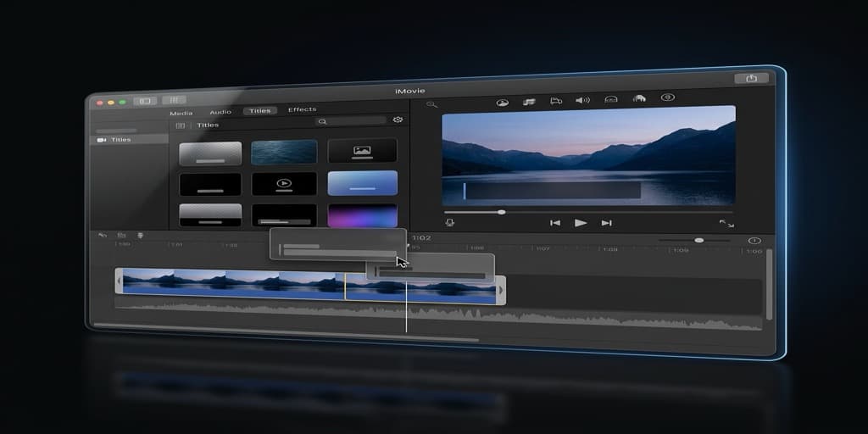868x434 pixels.
Task: Click the audio waveform track
Action: 438,315
